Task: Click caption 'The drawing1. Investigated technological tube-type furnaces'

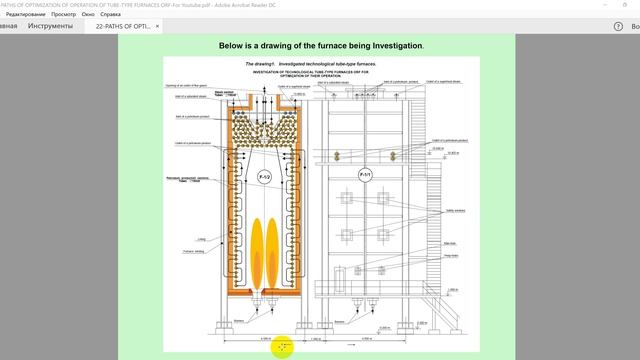Action: pos(311,64)
